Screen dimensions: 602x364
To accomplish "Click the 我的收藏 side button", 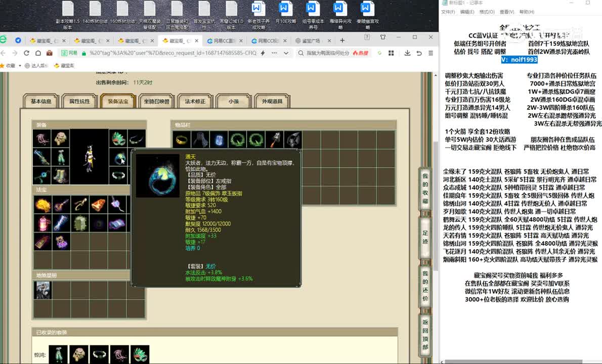I will pyautogui.click(x=425, y=188).
